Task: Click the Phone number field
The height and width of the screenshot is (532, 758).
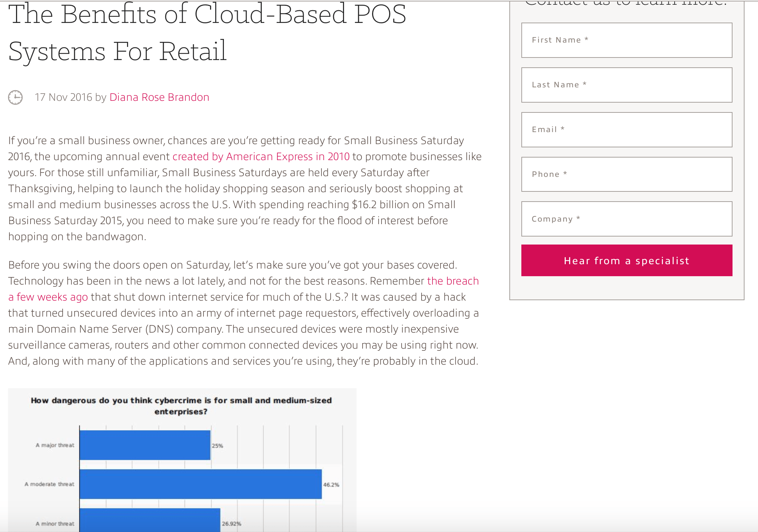Action: point(626,174)
